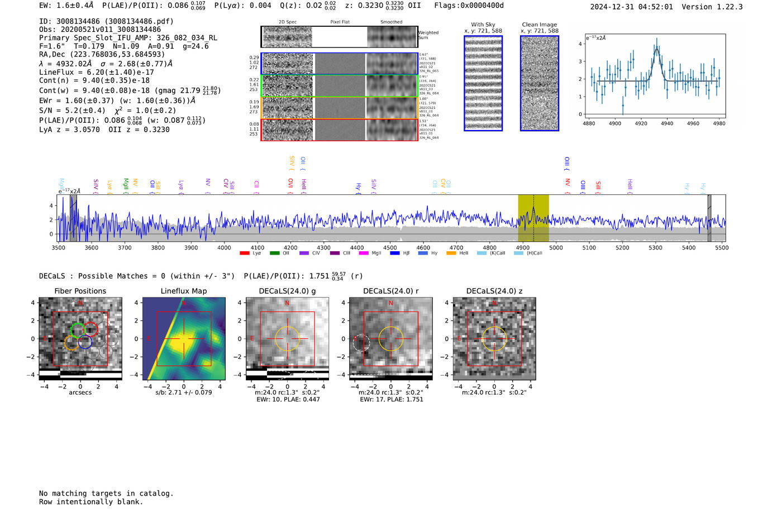Click the 2024-12-31 04:52:01 timestamp
This screenshot has width=782, height=532.
(632, 7)
